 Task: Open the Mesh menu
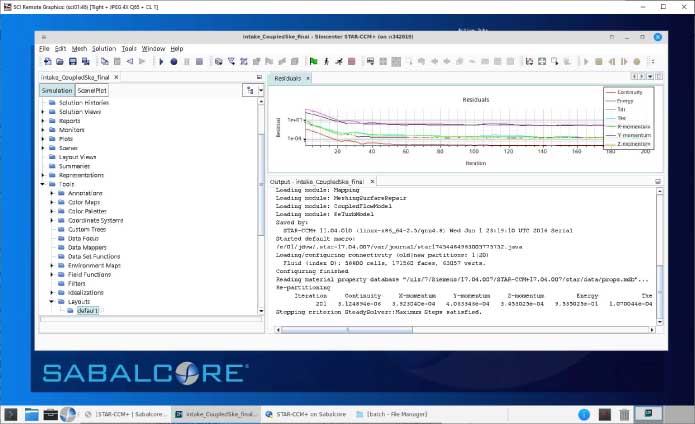point(79,49)
